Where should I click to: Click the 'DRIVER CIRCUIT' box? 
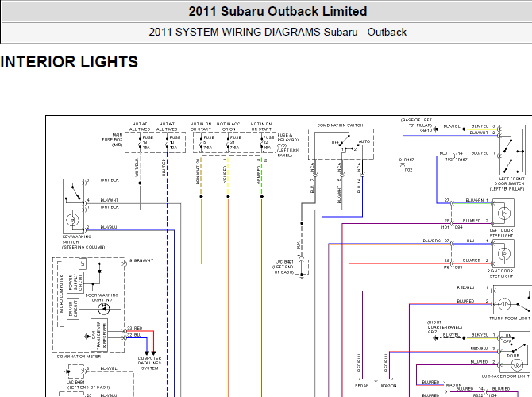point(73,308)
